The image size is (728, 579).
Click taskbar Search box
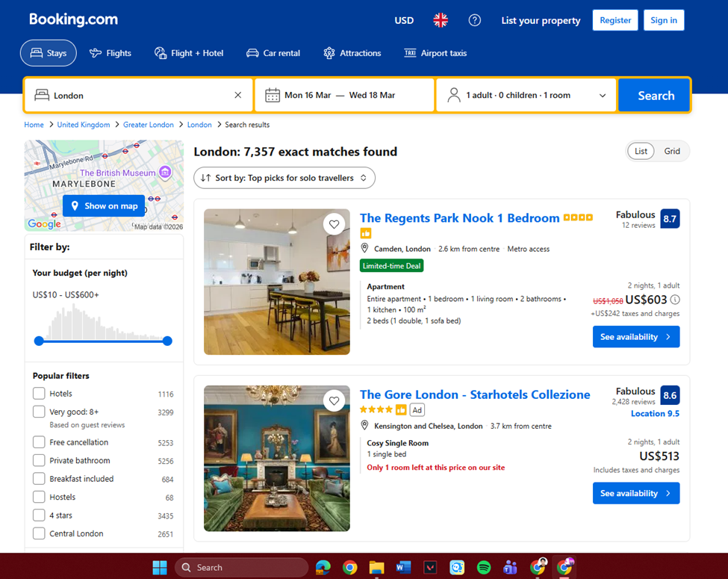point(241,567)
